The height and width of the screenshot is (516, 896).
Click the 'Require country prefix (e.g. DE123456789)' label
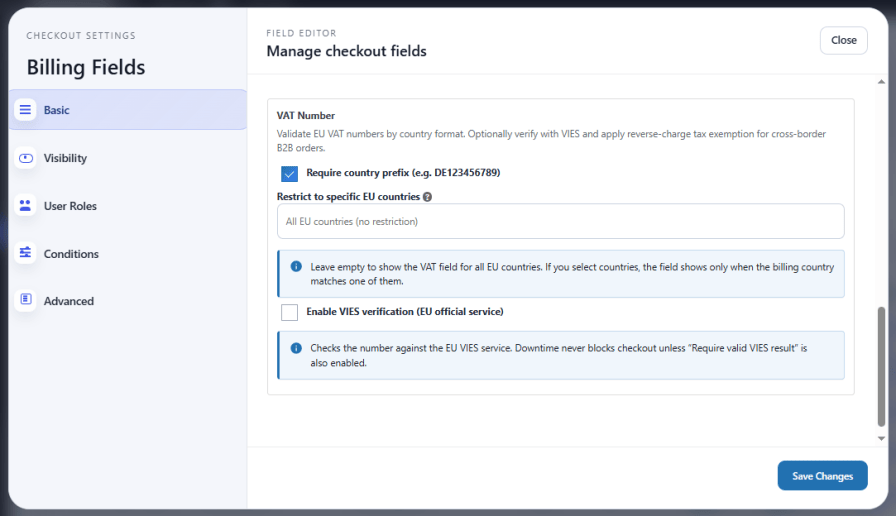pos(403,173)
